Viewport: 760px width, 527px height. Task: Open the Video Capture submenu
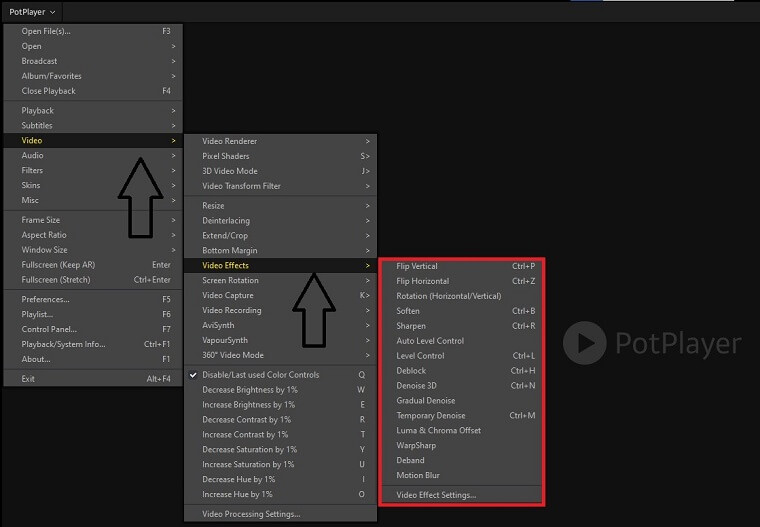point(280,295)
